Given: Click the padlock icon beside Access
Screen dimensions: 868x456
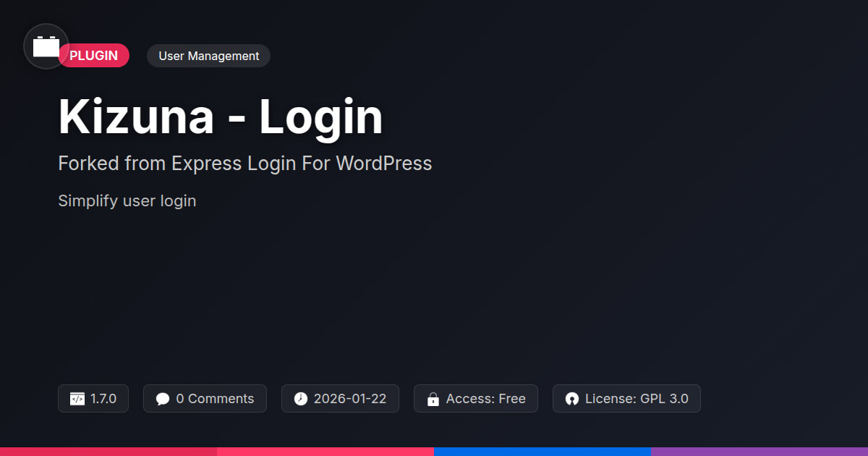Looking at the screenshot, I should coord(433,399).
